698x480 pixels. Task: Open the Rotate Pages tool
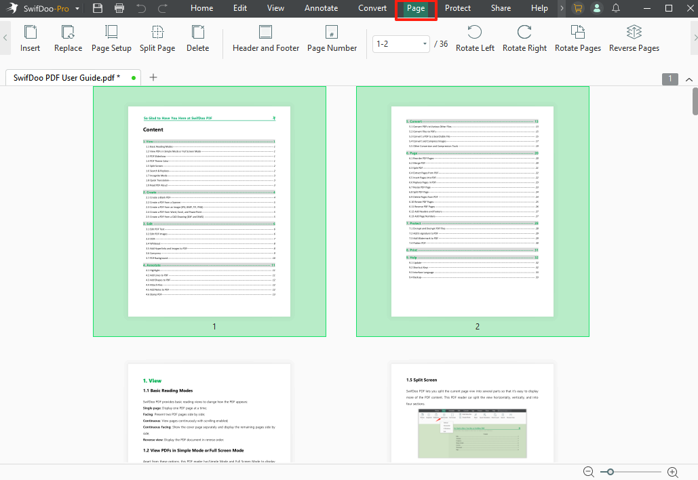[x=578, y=38]
